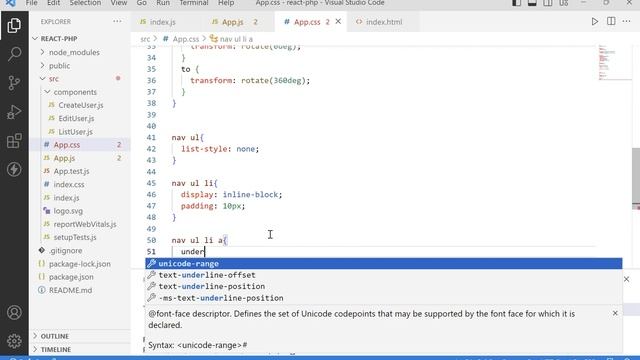Open the View menu
Image resolution: width=640 pixels, height=360 pixels.
pyautogui.click(x=119, y=3)
